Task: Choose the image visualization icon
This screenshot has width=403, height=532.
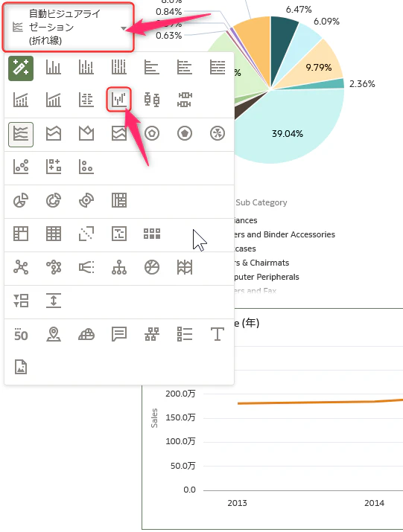Action: click(21, 367)
